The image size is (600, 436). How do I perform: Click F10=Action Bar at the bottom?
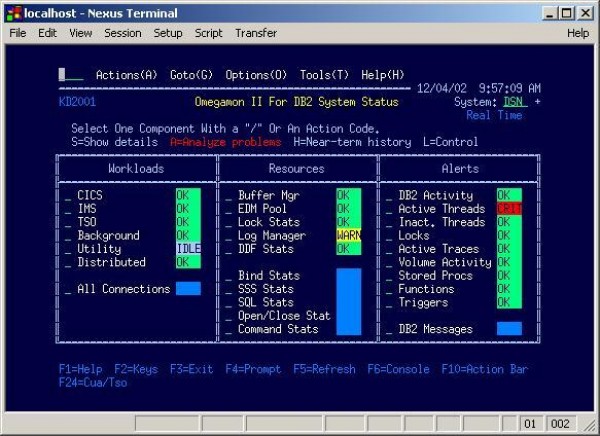pyautogui.click(x=483, y=369)
